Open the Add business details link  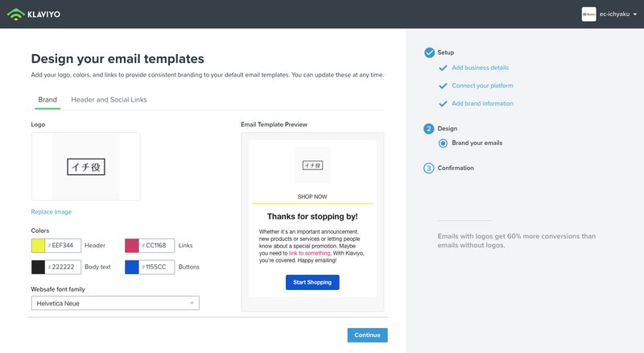coord(480,68)
